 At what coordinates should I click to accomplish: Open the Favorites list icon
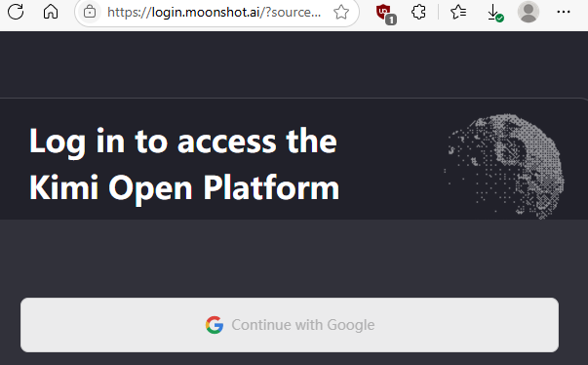458,12
